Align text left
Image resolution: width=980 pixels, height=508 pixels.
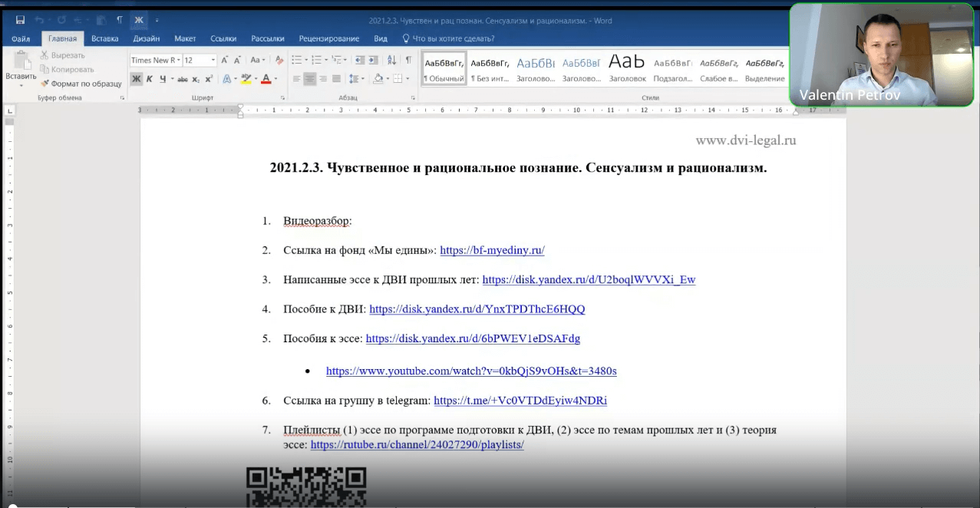296,78
